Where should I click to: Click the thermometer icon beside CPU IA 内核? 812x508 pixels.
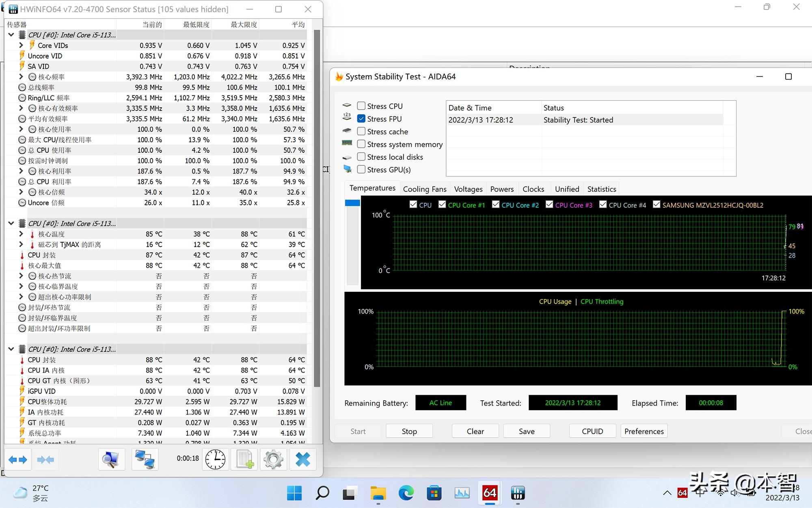click(x=22, y=370)
